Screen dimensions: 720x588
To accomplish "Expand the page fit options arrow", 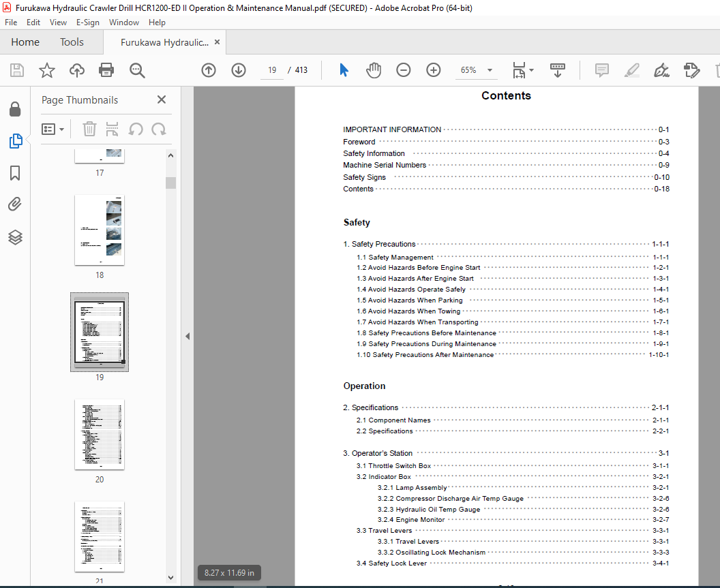I will point(532,70).
